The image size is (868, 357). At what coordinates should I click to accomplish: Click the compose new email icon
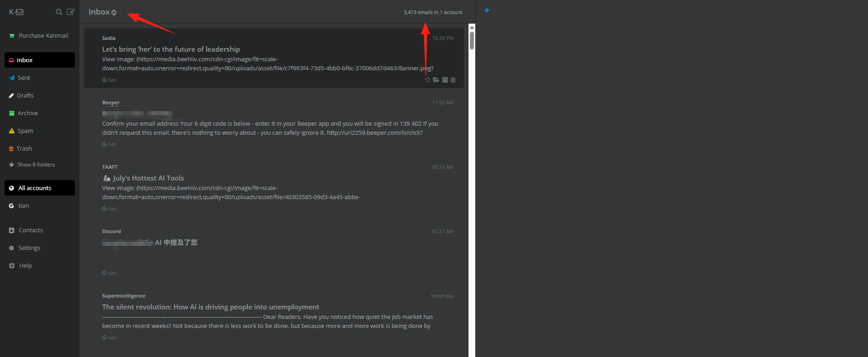[70, 12]
